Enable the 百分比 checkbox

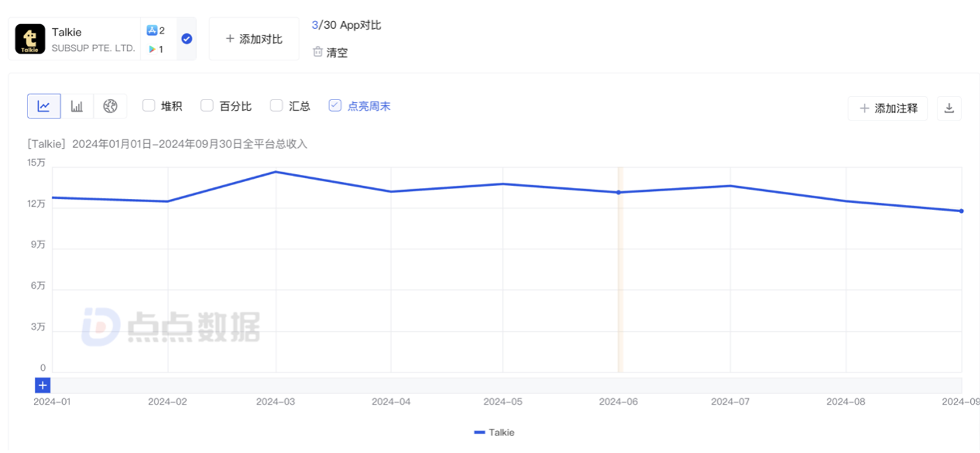[x=207, y=105]
